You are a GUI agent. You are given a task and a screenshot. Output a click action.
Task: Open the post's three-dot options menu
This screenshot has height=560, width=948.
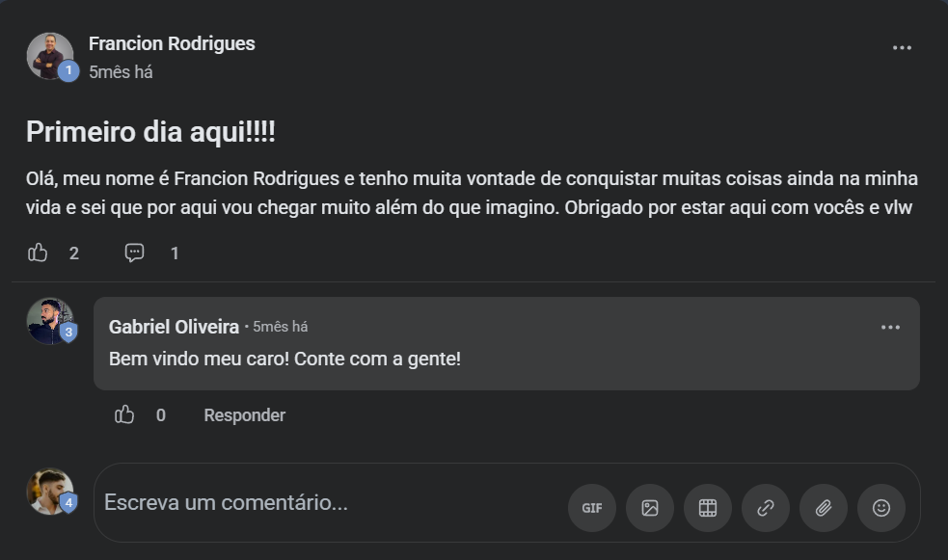[902, 48]
